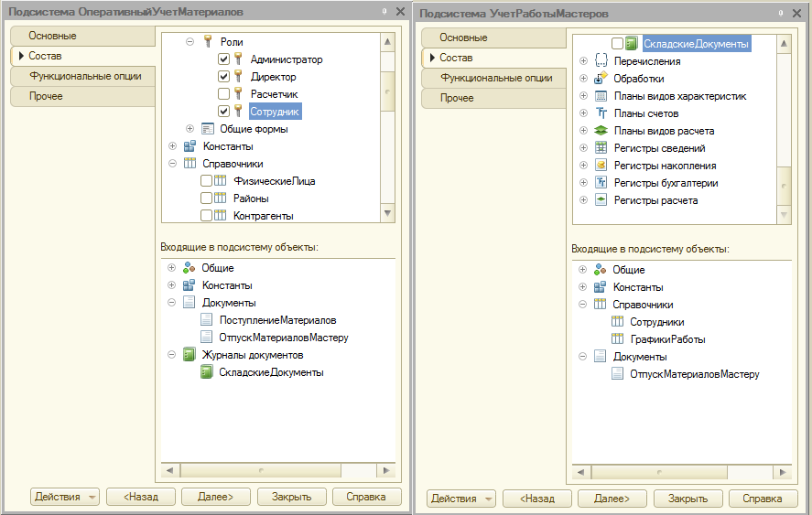
Task: Open Прочее tab in right window
Action: [494, 99]
